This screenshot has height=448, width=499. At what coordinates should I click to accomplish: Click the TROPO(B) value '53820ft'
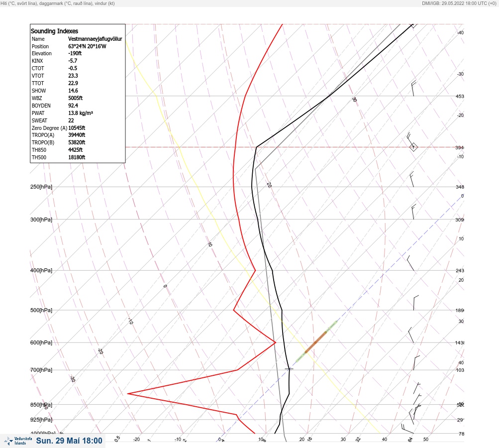77,142
